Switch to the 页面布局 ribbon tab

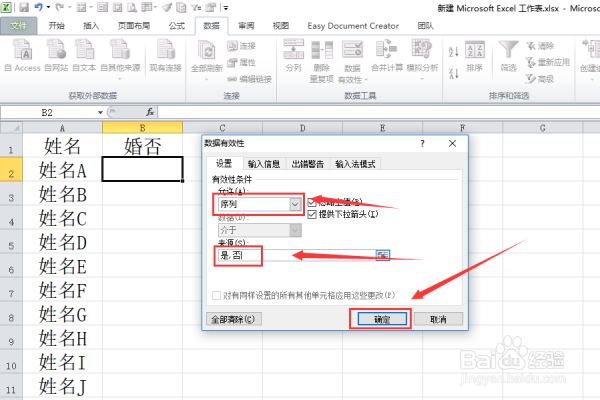click(134, 26)
